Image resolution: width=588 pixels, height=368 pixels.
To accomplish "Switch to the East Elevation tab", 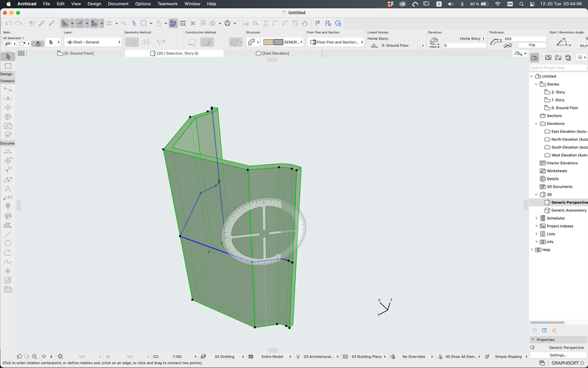I will click(273, 52).
